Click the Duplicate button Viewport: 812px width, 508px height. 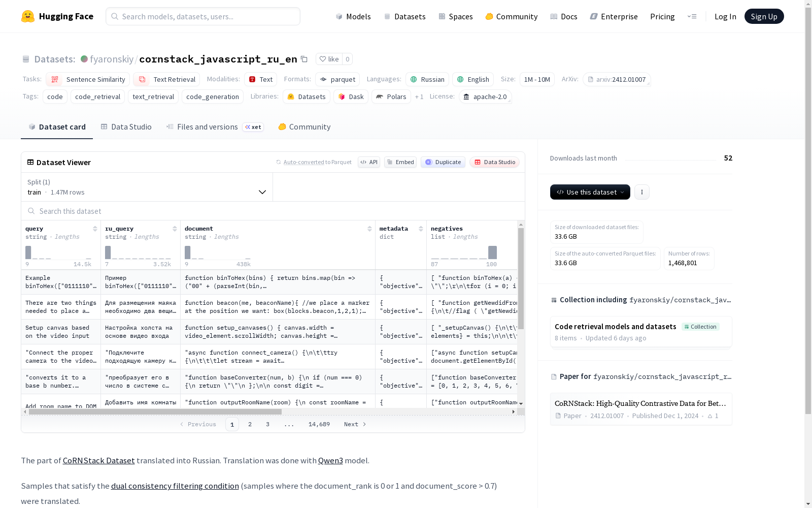(x=443, y=162)
